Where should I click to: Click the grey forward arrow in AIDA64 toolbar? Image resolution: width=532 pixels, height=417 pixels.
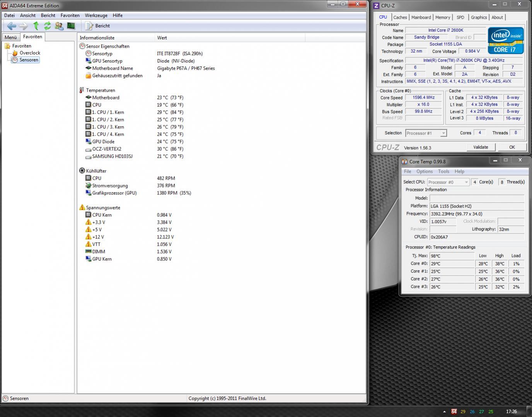[24, 26]
